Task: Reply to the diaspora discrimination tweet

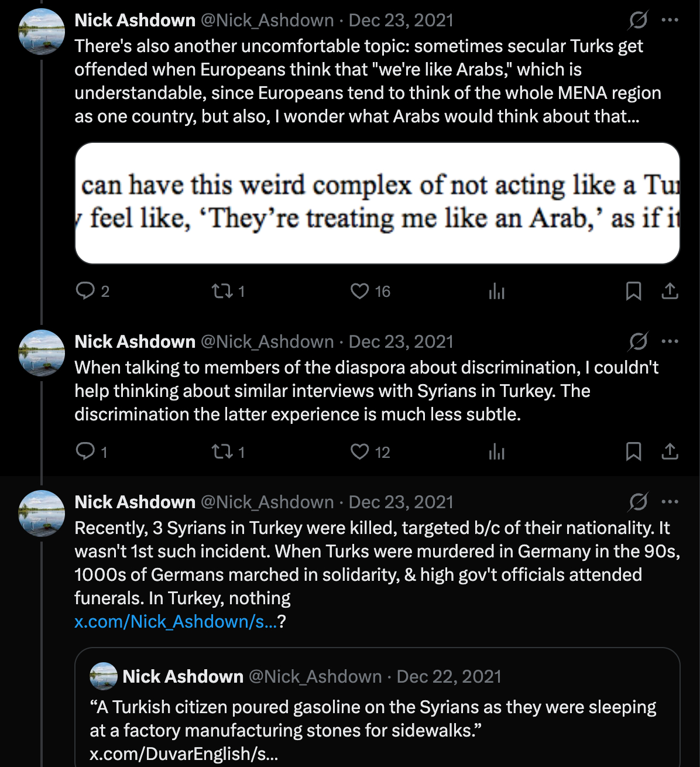Action: [x=85, y=451]
